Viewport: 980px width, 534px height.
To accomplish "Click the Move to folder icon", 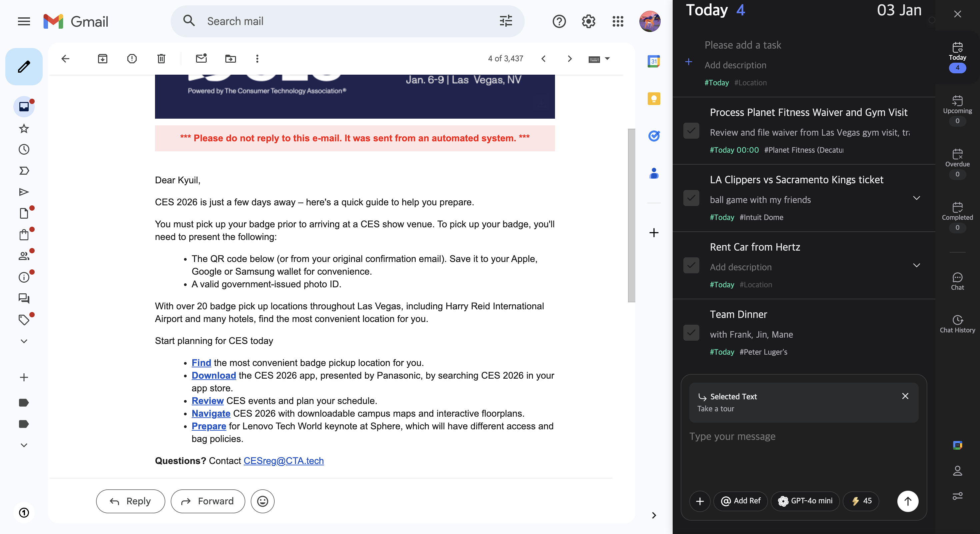I will 230,59.
